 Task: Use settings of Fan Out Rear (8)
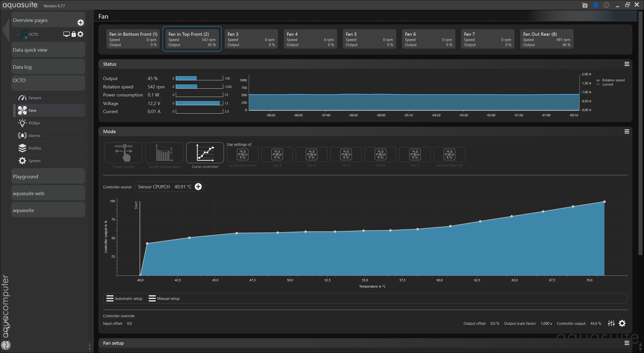[449, 155]
